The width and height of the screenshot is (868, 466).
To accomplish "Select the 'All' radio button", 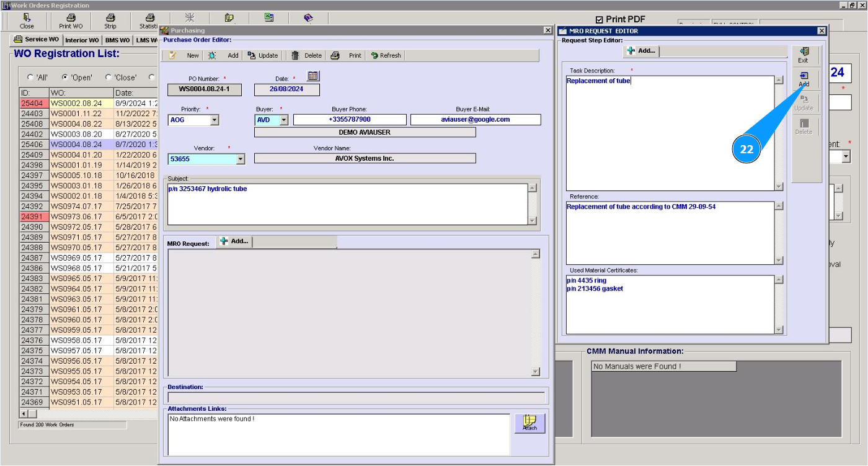I will pos(30,78).
